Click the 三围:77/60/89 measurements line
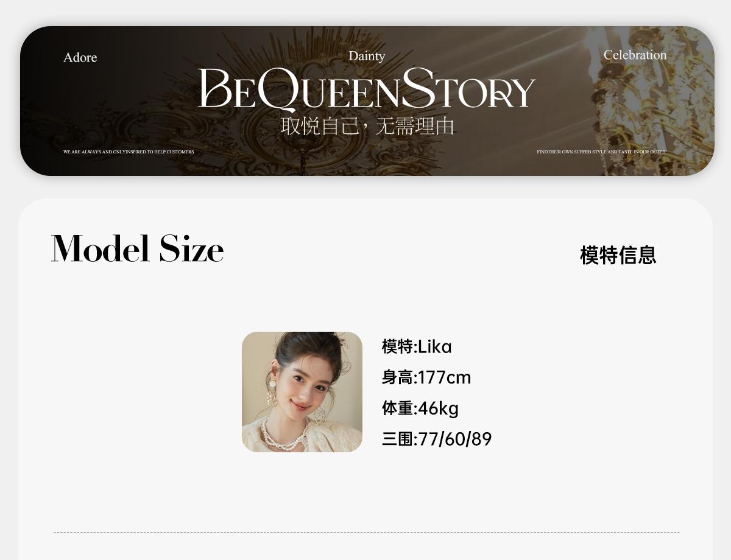The height and width of the screenshot is (560, 731). tap(437, 439)
